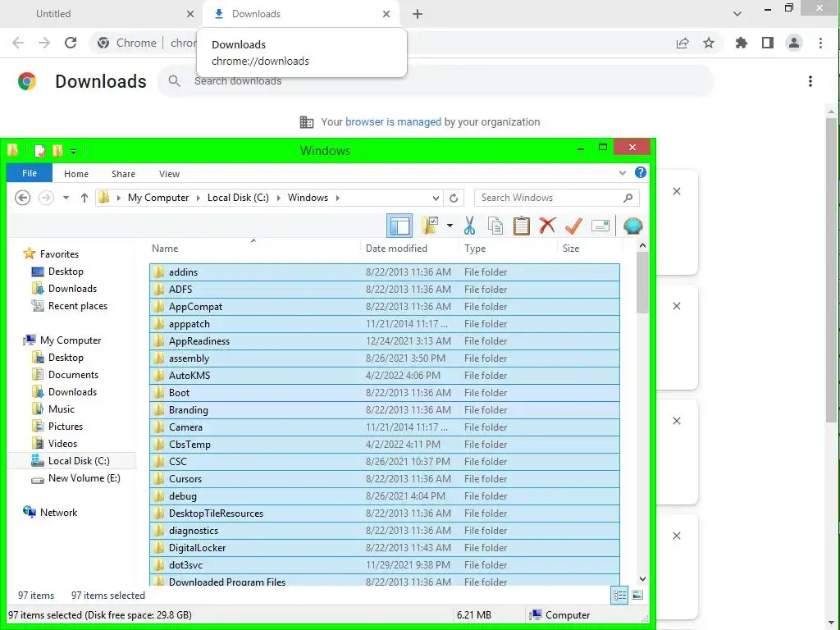
Task: Go up one folder level
Action: [84, 198]
